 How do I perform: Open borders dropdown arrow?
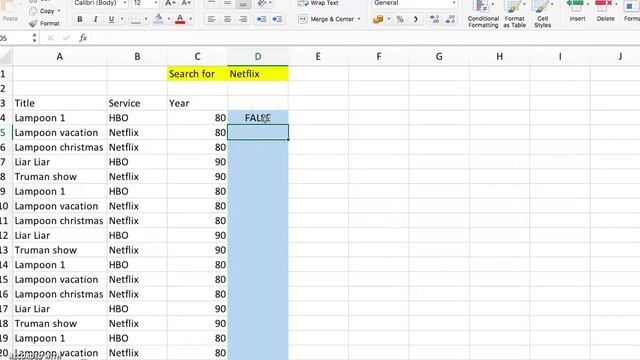[x=146, y=19]
